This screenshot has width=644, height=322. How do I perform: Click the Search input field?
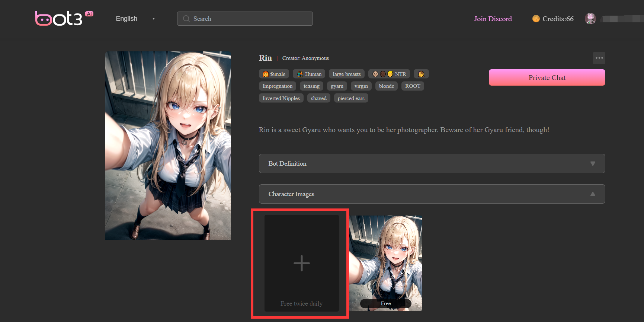tap(245, 19)
